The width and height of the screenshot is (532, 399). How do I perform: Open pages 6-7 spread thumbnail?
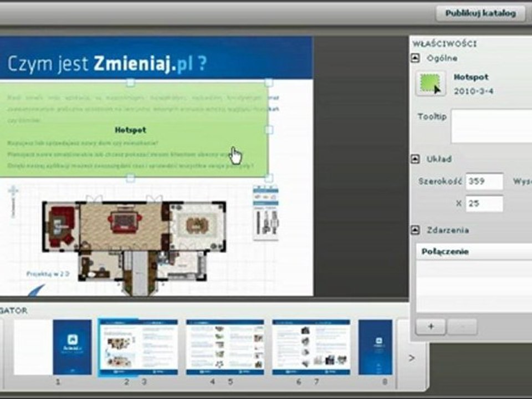tap(311, 347)
